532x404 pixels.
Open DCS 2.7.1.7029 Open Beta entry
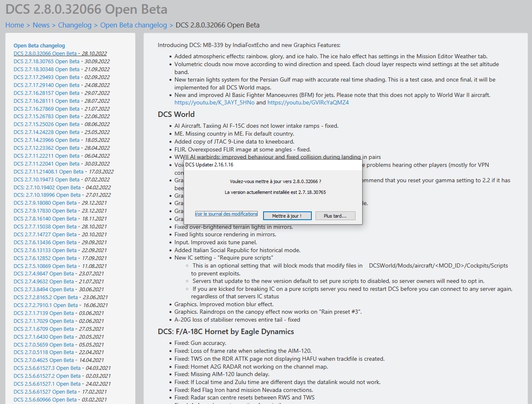(x=44, y=321)
